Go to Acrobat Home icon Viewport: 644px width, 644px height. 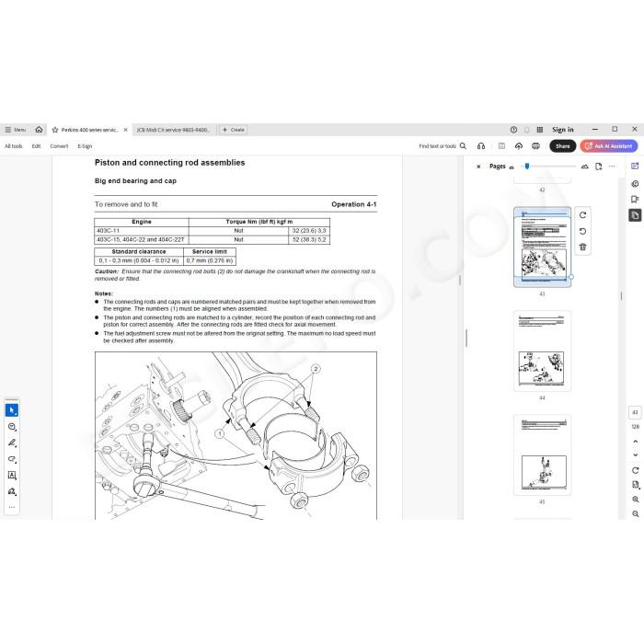39,130
